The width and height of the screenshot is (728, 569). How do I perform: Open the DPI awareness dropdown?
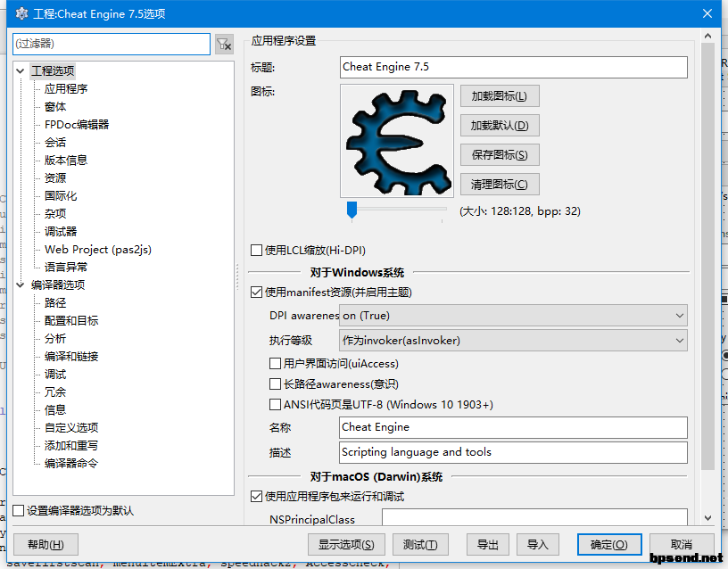pos(513,316)
